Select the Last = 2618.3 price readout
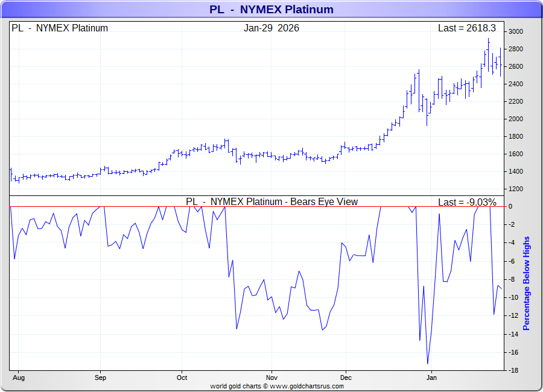543x392 pixels. click(466, 28)
